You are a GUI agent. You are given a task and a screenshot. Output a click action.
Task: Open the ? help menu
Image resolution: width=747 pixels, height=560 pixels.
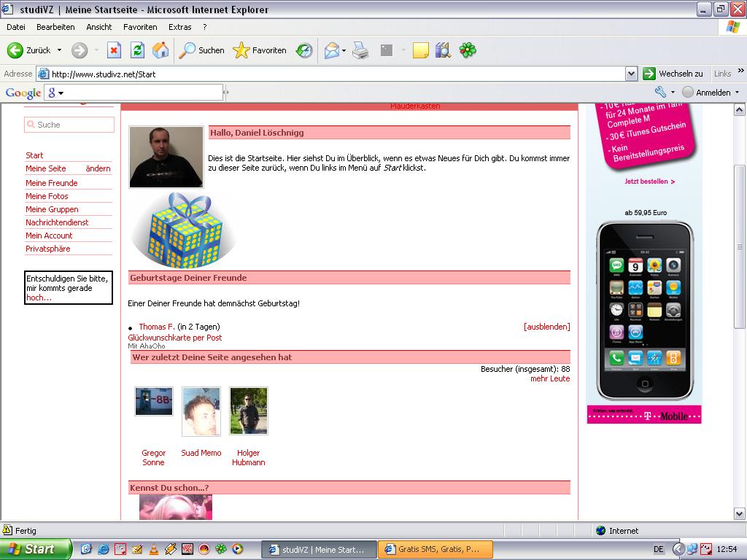[x=205, y=27]
